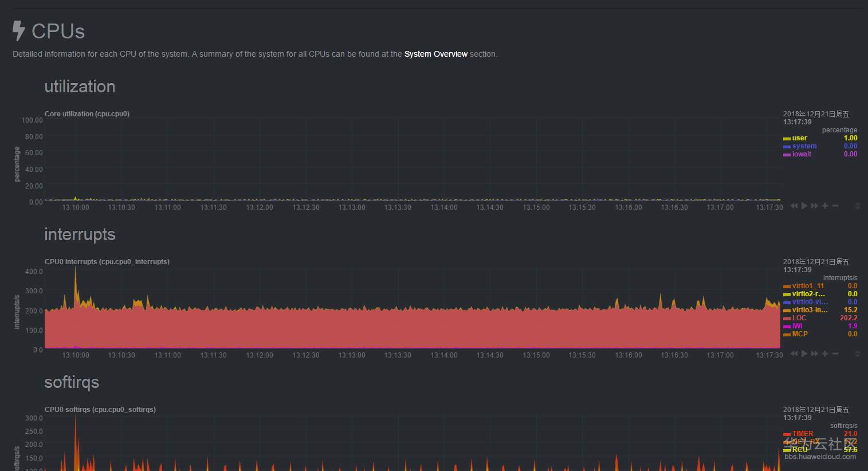The height and width of the screenshot is (471, 868).
Task: Reset the CPU0 Interrupts chart to auto-refresh
Action: pos(804,354)
